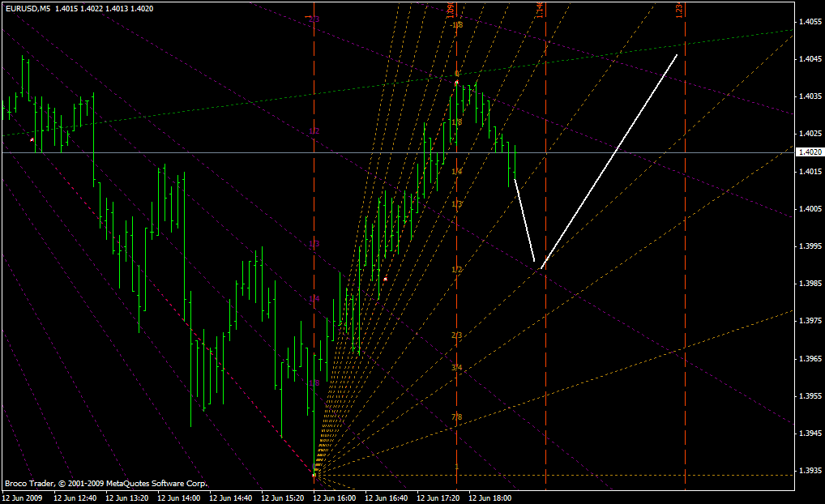Click the 12 Jun 17:20 time label
The image size is (825, 504).
(438, 498)
